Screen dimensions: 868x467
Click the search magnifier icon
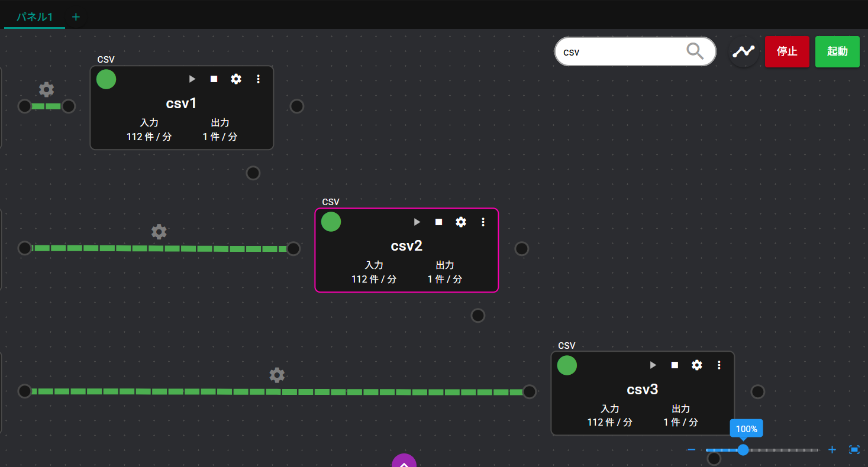[x=695, y=52]
